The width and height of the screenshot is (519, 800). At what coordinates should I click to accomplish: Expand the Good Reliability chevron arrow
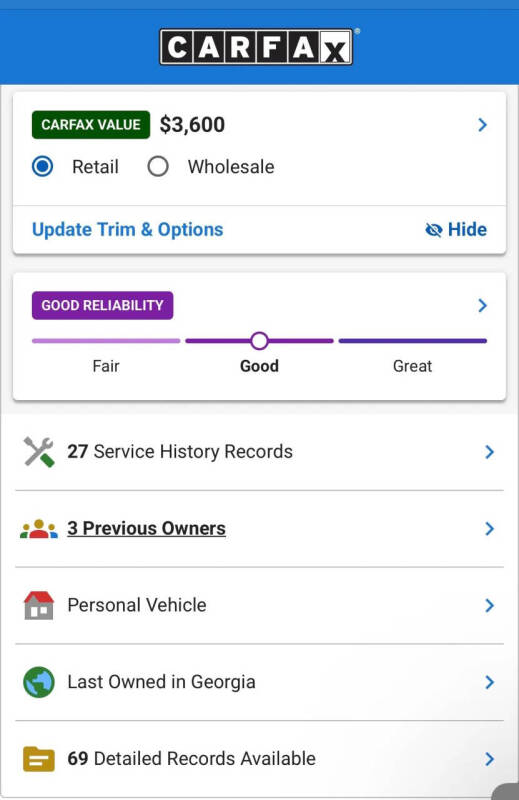pyautogui.click(x=482, y=306)
